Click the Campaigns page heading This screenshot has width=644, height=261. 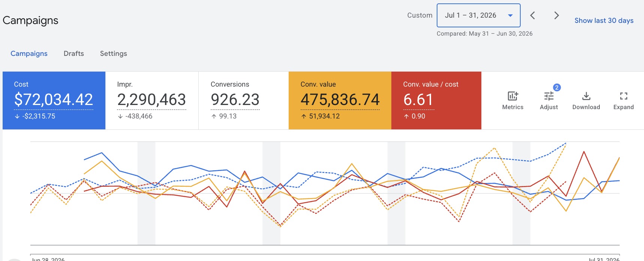30,20
